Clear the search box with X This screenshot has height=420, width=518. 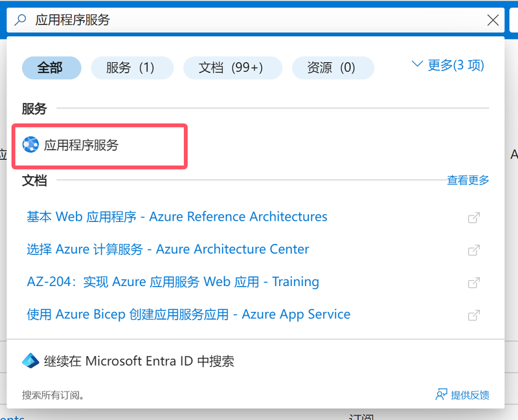[x=493, y=20]
